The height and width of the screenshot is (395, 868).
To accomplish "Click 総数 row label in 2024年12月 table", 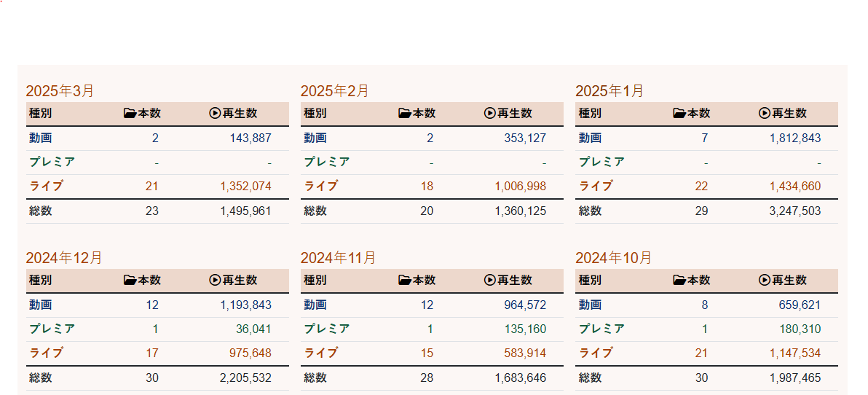I will pyautogui.click(x=40, y=378).
